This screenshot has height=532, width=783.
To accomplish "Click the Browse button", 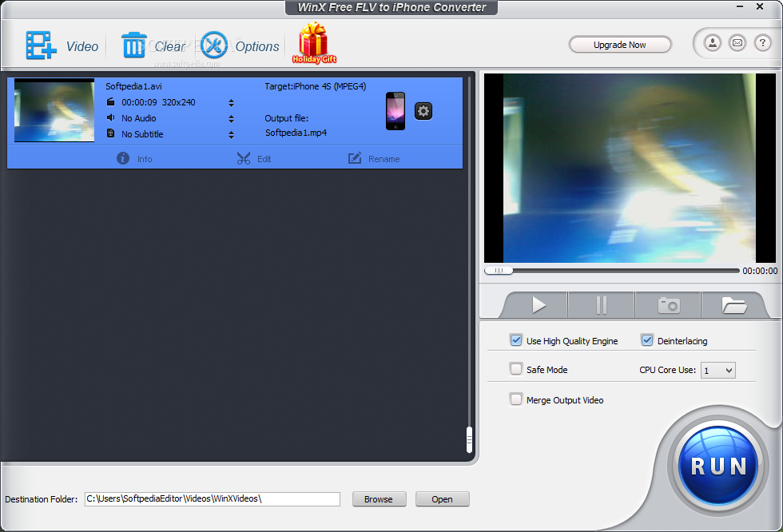I will pyautogui.click(x=379, y=499).
